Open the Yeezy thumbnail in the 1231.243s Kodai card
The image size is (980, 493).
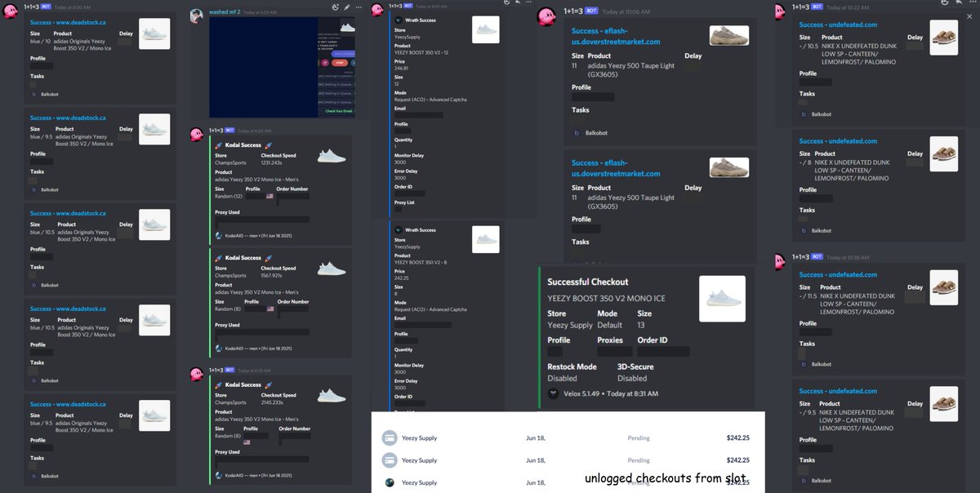click(332, 156)
